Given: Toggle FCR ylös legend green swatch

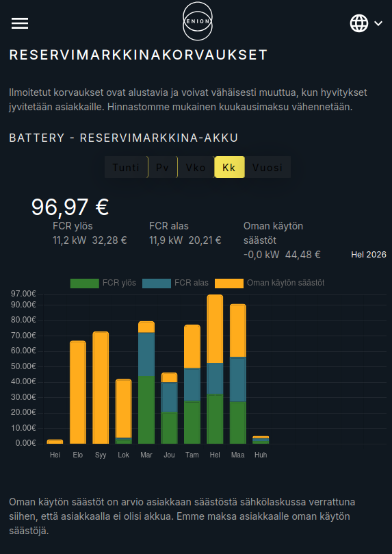Looking at the screenshot, I should [85, 284].
